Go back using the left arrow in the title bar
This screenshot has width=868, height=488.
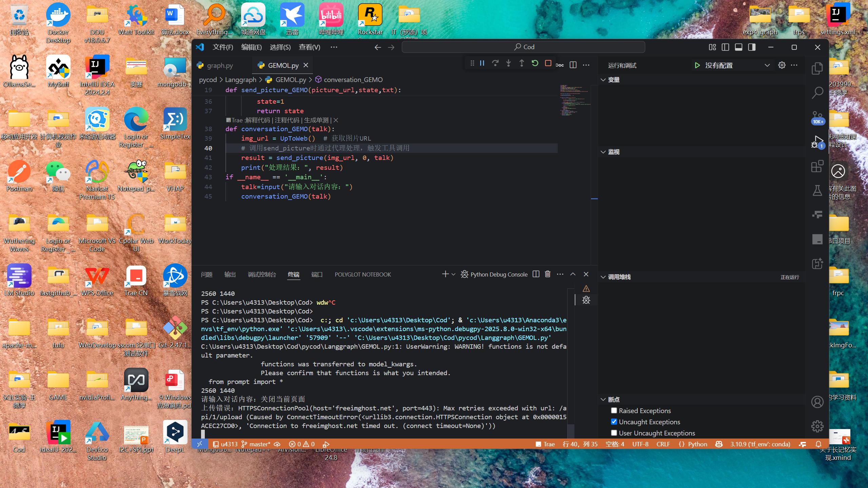coord(378,47)
